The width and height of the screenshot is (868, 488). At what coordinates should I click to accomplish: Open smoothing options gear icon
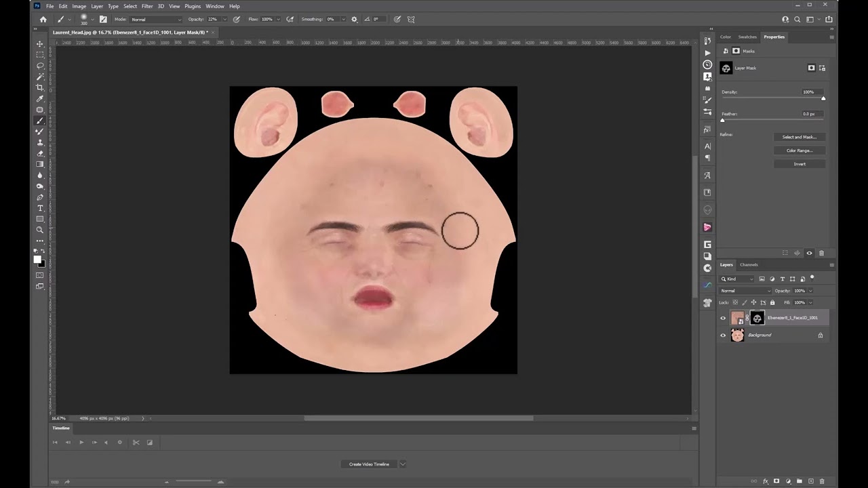pos(354,20)
